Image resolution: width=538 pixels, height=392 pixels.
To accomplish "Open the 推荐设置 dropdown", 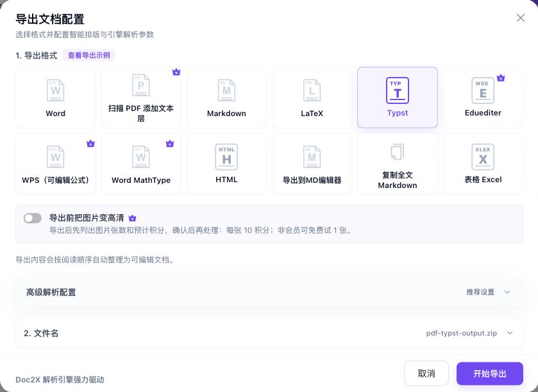I will coord(488,292).
